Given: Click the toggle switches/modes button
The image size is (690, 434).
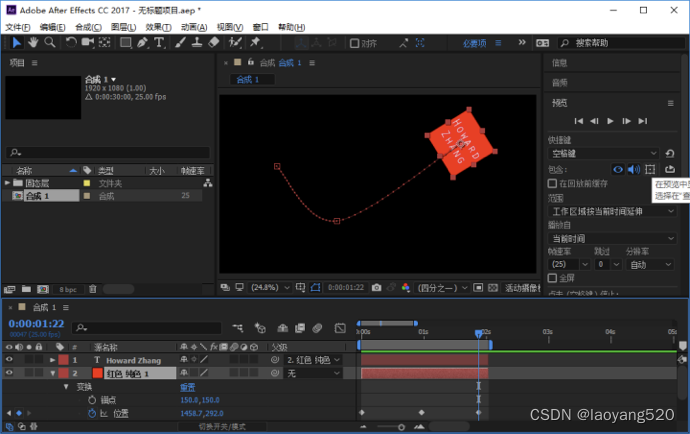Looking at the screenshot, I should pos(222,427).
